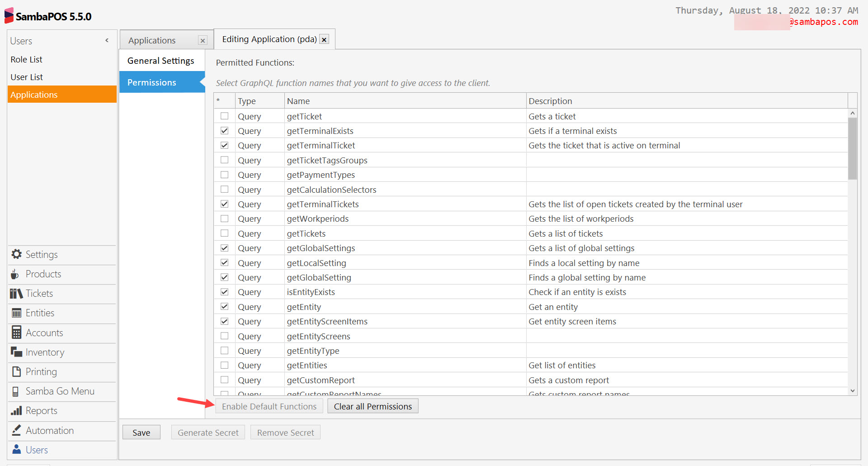The width and height of the screenshot is (868, 466).
Task: Click the scrollbar up arrow
Action: [x=853, y=113]
